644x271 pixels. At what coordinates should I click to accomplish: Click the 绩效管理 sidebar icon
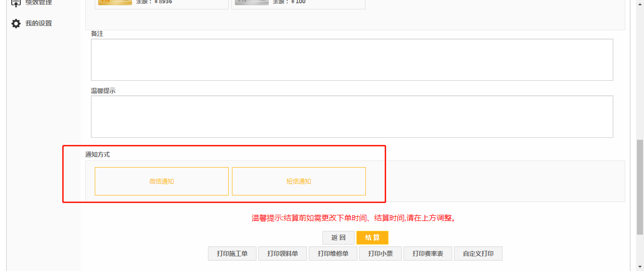16,3
